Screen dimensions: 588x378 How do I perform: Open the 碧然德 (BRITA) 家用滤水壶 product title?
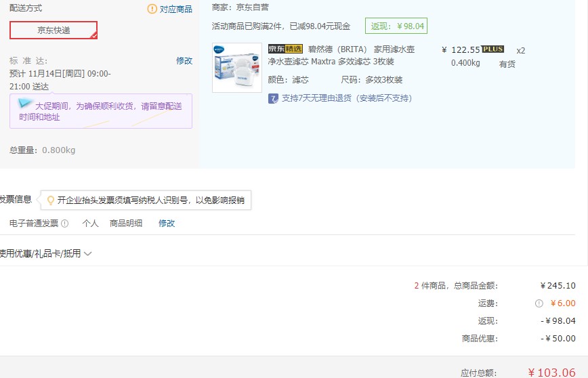point(341,55)
